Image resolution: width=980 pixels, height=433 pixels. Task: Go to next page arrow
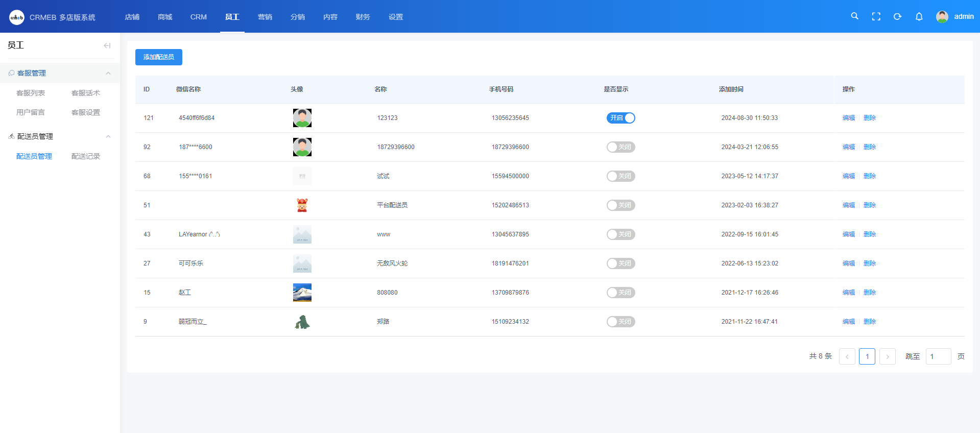coord(887,356)
